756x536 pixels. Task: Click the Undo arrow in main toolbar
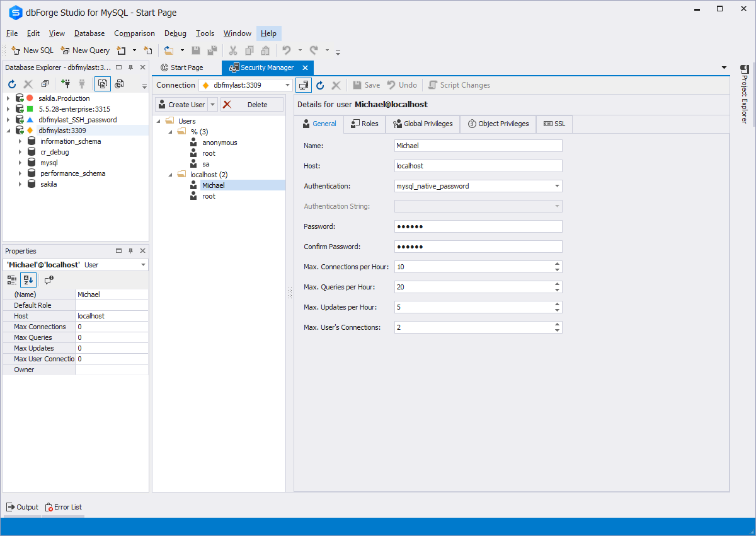point(287,50)
